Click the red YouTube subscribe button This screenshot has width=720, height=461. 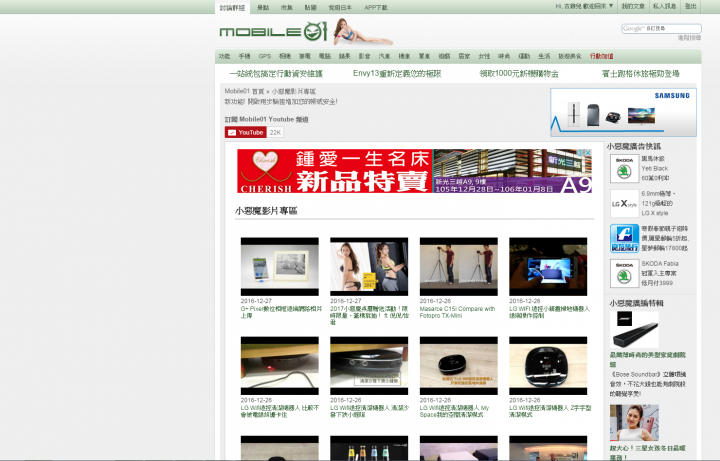pos(246,132)
